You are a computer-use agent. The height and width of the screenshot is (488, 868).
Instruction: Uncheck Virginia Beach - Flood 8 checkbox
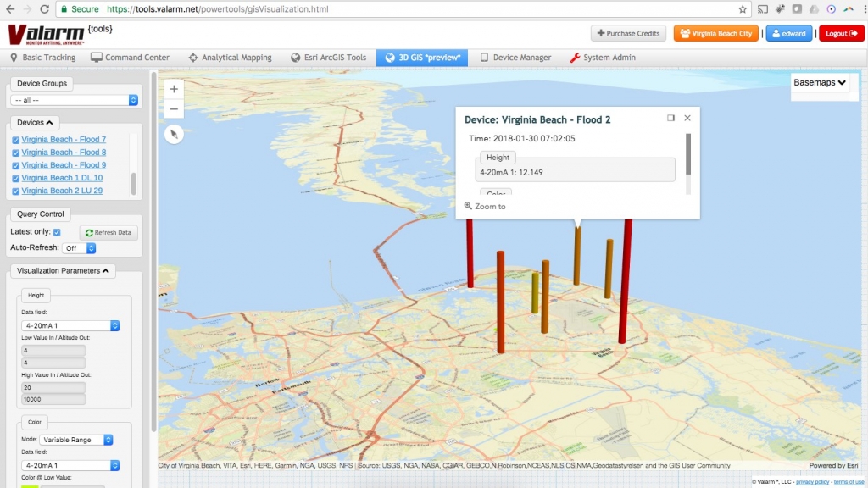pos(15,152)
